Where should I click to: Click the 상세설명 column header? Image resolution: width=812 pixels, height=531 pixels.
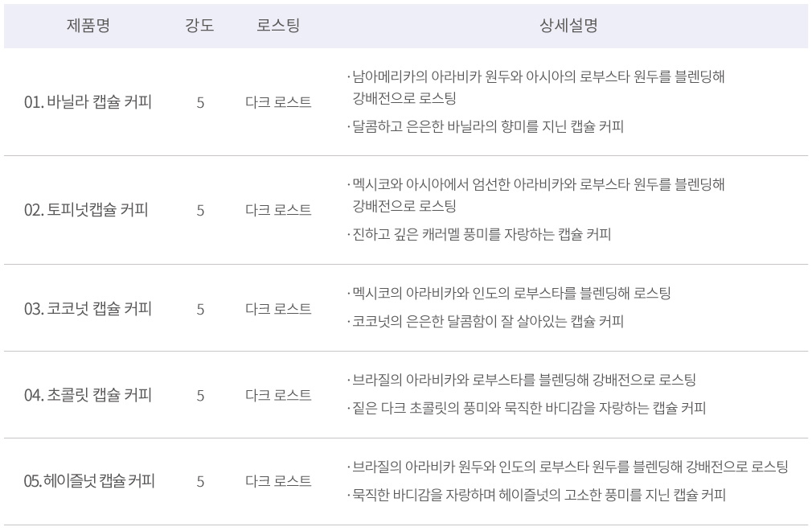click(x=568, y=26)
